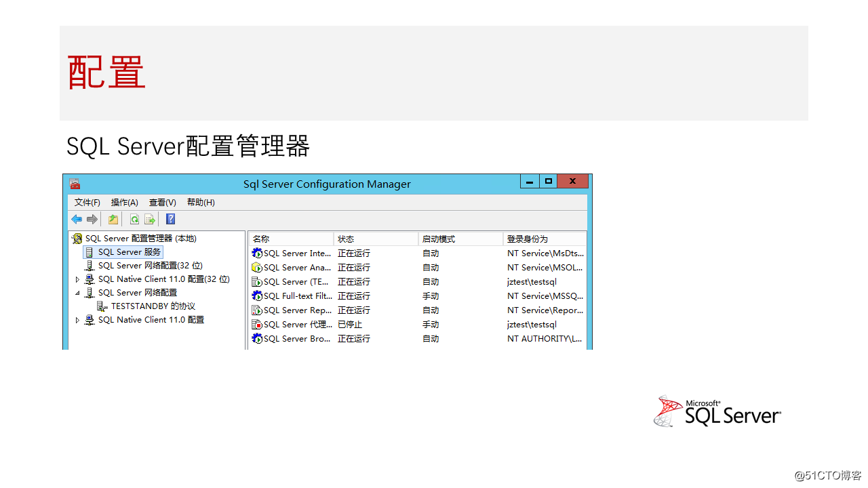Click NT AUTHORITY\L... login cell
Viewport: 868px width, 488px height.
pos(545,339)
